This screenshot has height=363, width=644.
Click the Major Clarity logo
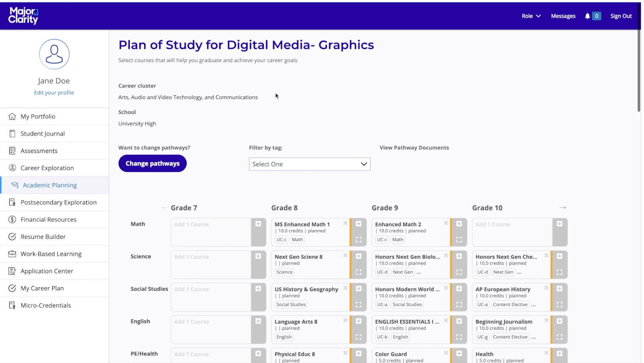[23, 16]
